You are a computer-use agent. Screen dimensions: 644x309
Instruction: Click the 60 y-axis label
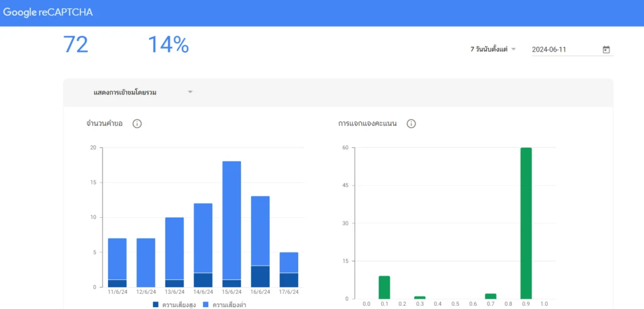coord(345,148)
